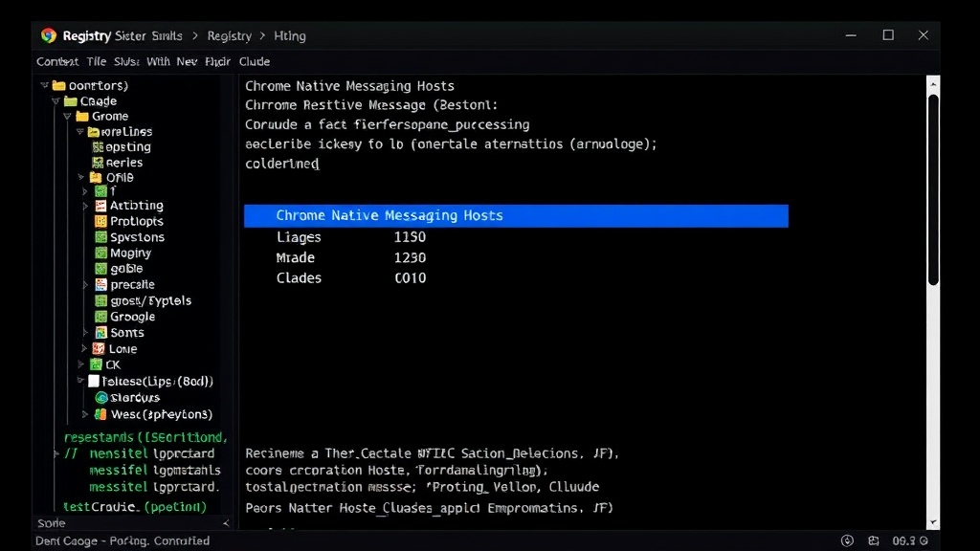
Task: Click the testCradie (ppetinn) line
Action: 134,507
